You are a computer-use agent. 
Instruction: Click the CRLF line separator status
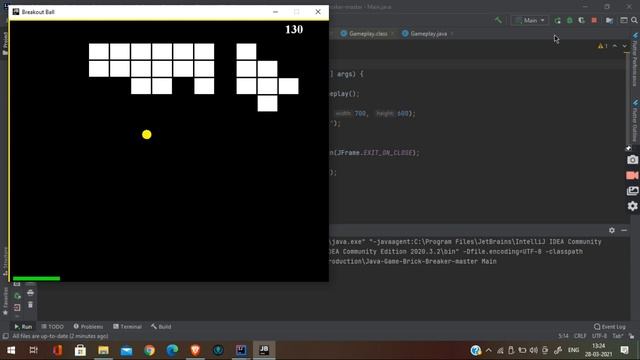click(580, 336)
